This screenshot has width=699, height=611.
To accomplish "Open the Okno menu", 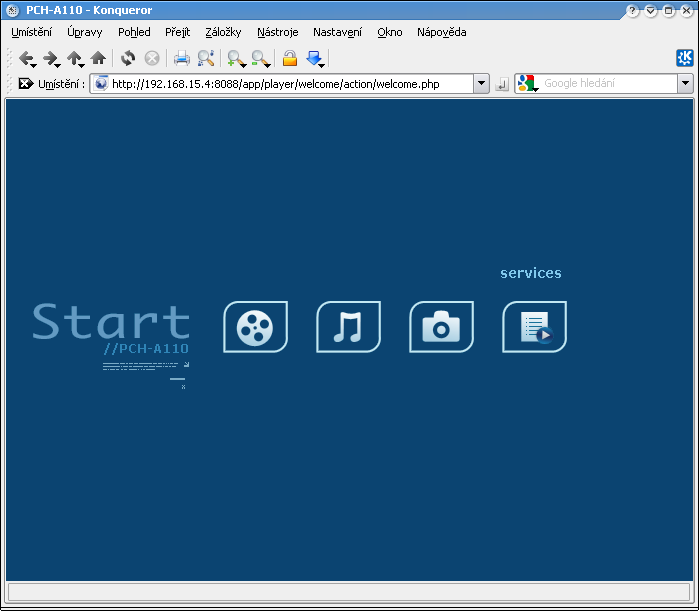I will click(x=390, y=32).
